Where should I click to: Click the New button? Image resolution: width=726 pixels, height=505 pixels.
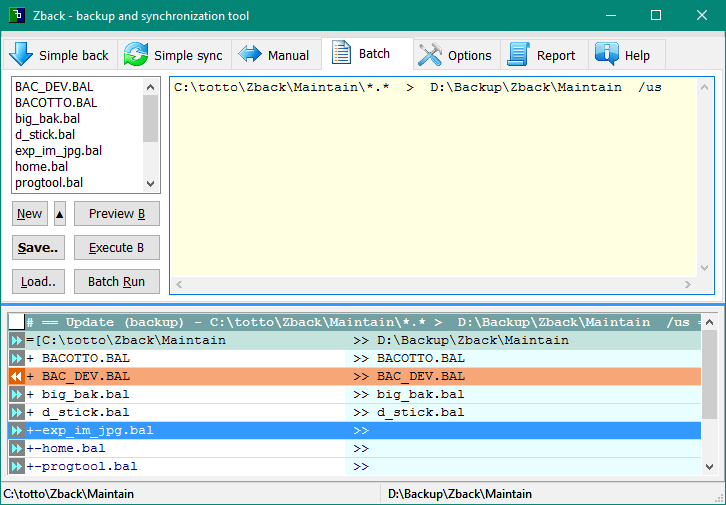click(x=30, y=213)
